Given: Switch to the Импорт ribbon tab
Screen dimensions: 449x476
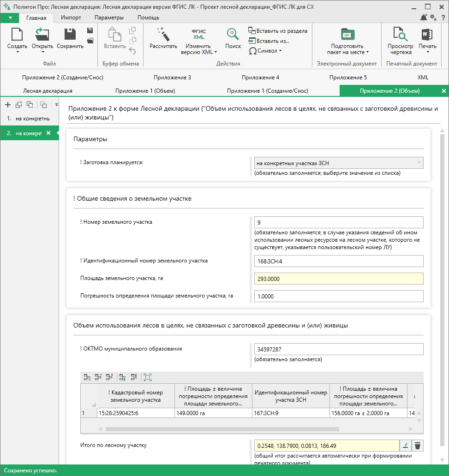Looking at the screenshot, I should click(71, 18).
